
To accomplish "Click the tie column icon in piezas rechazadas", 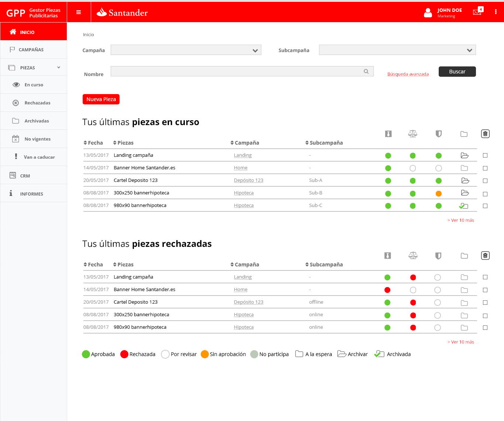I will [387, 256].
